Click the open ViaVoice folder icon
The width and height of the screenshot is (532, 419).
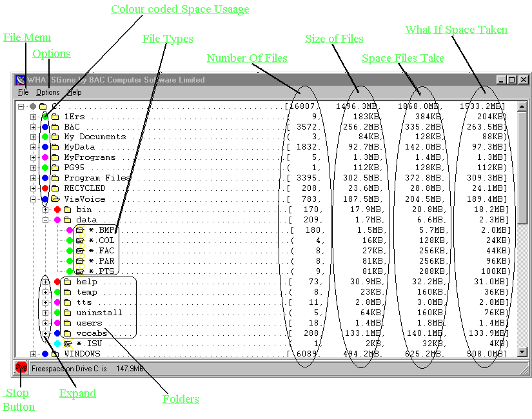tap(55, 199)
